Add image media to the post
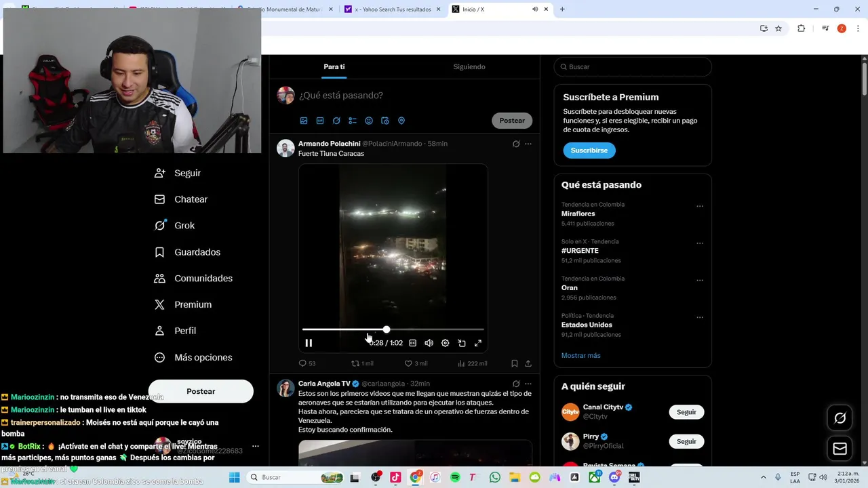This screenshot has height=488, width=868. pos(304,121)
